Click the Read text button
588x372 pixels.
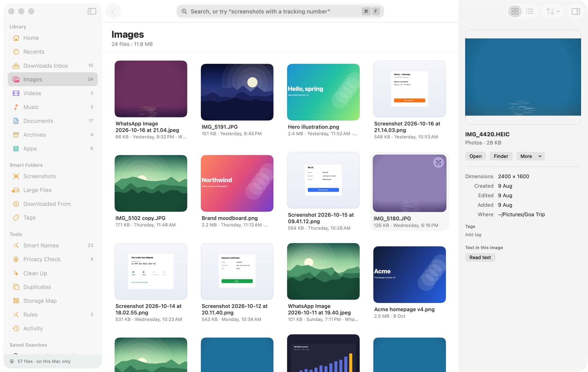point(480,258)
